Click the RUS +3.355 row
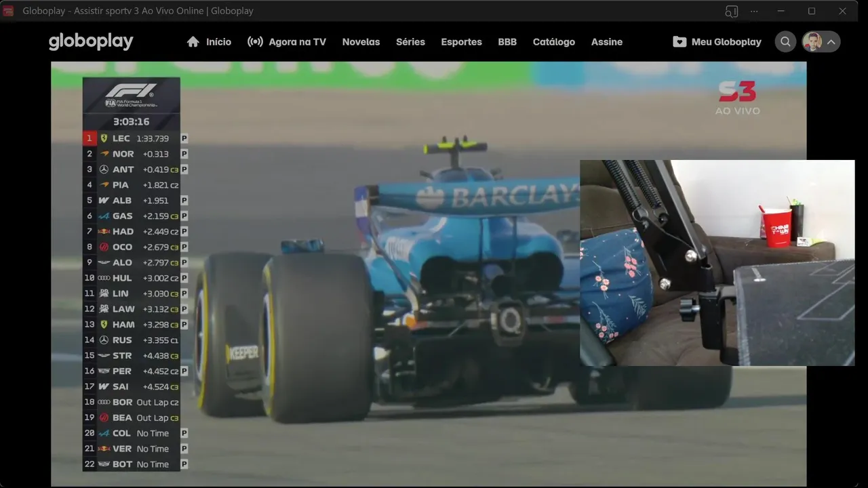This screenshot has height=488, width=868. click(x=131, y=340)
